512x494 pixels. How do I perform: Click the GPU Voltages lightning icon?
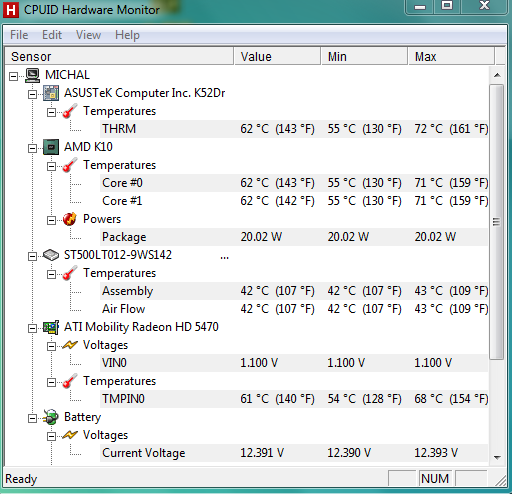[70, 345]
